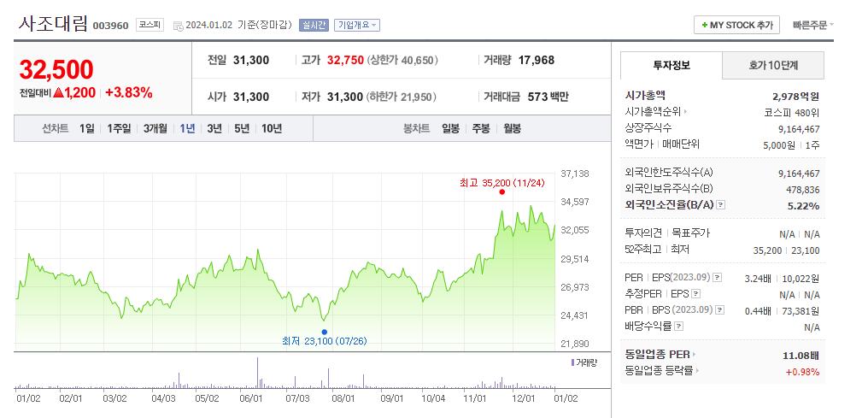The image size is (868, 418).
Task: Click the 거래대금 573 백만 value
Action: [548, 97]
